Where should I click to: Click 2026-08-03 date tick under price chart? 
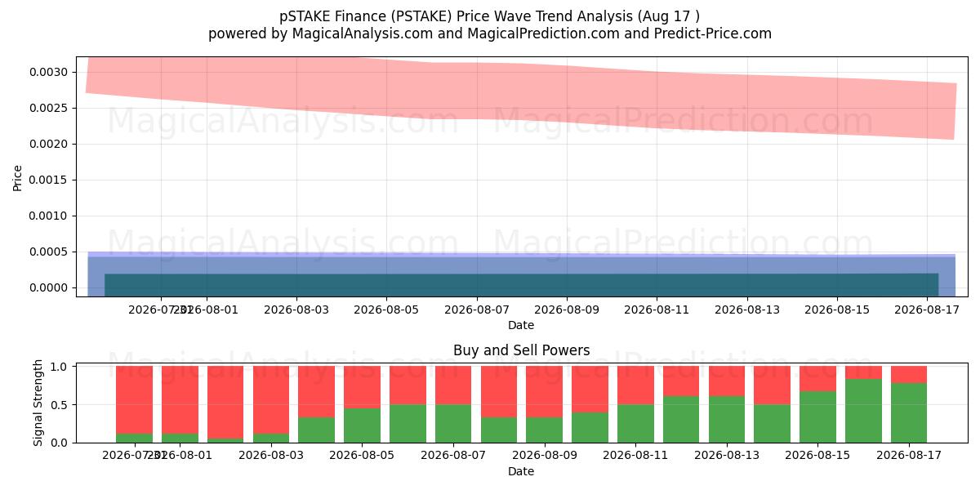click(296, 310)
